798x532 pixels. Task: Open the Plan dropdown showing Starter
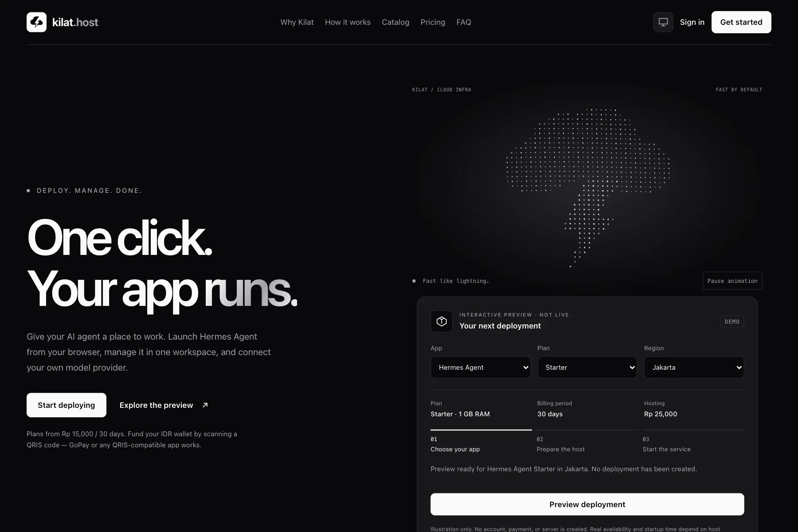click(x=587, y=368)
